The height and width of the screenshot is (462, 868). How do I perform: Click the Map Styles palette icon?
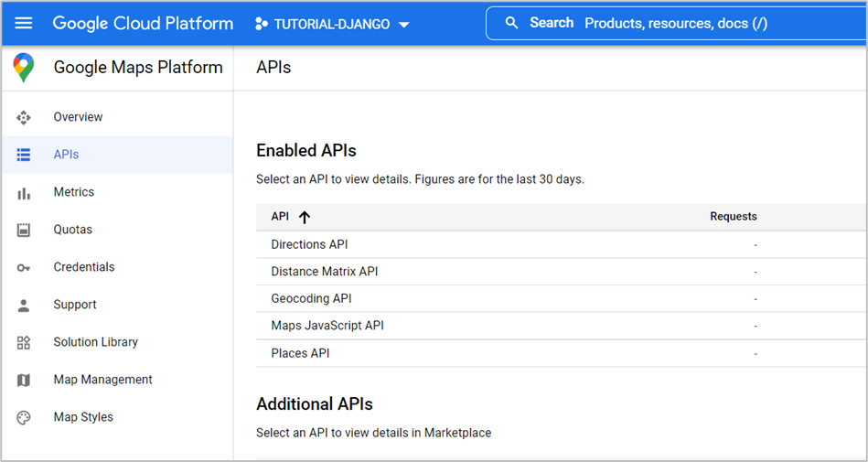point(23,418)
